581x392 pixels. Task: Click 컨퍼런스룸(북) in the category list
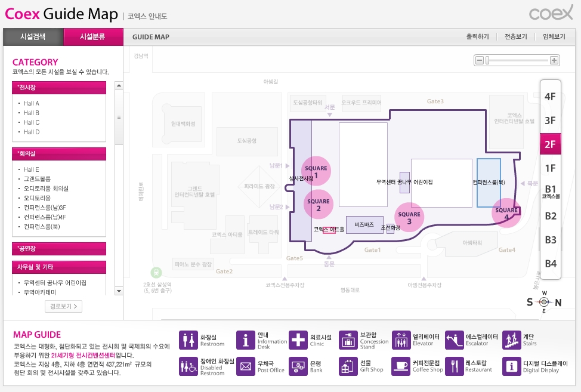pyautogui.click(x=42, y=227)
